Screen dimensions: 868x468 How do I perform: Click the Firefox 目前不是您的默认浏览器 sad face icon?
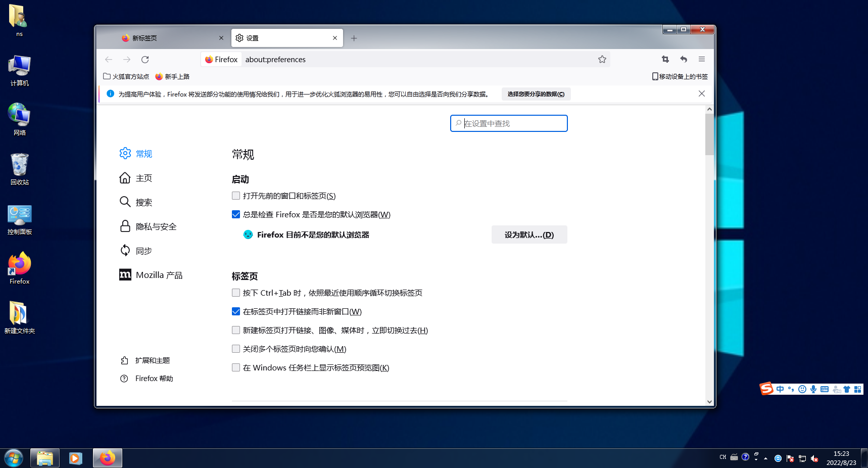(x=248, y=235)
